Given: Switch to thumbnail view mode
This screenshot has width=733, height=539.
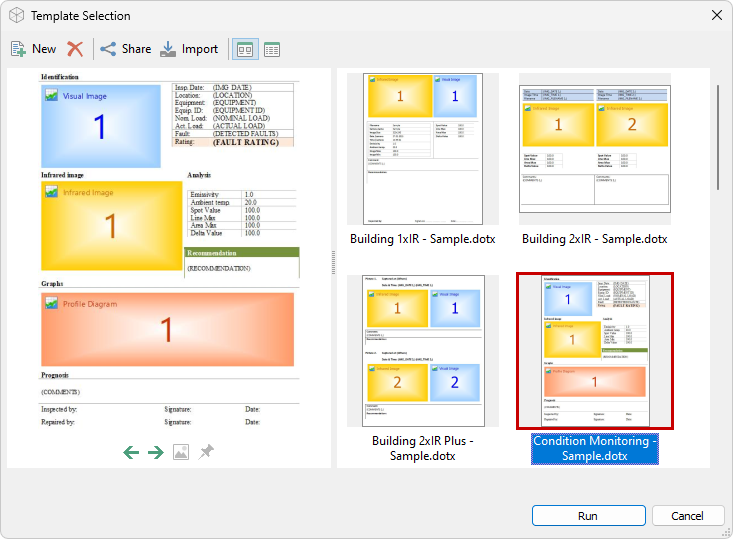Looking at the screenshot, I should 245,50.
